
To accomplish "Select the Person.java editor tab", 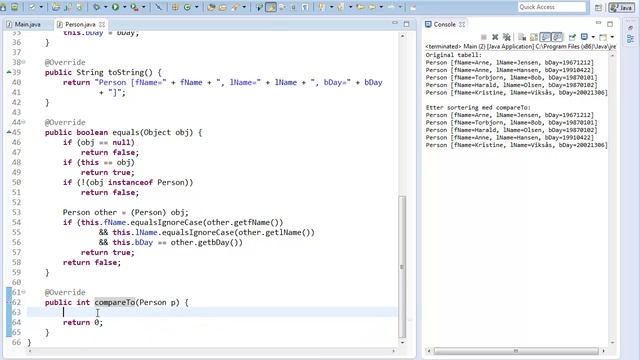I will tap(80, 24).
